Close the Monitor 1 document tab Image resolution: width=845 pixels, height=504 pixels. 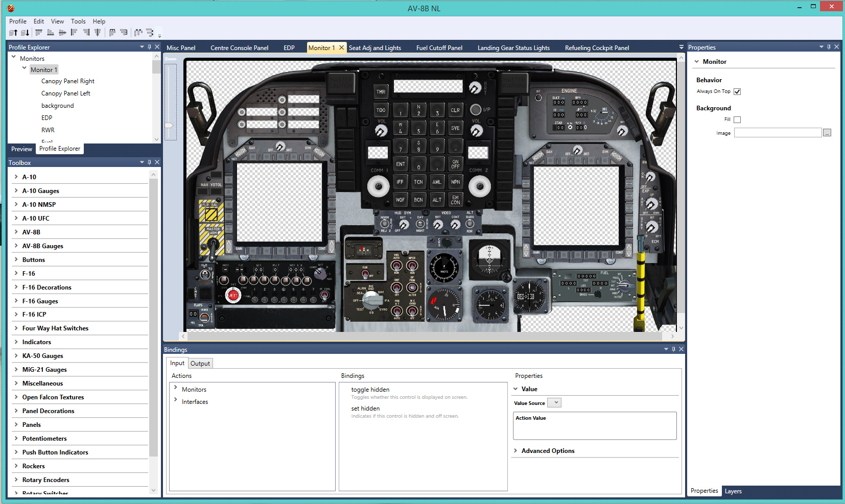[x=342, y=47]
